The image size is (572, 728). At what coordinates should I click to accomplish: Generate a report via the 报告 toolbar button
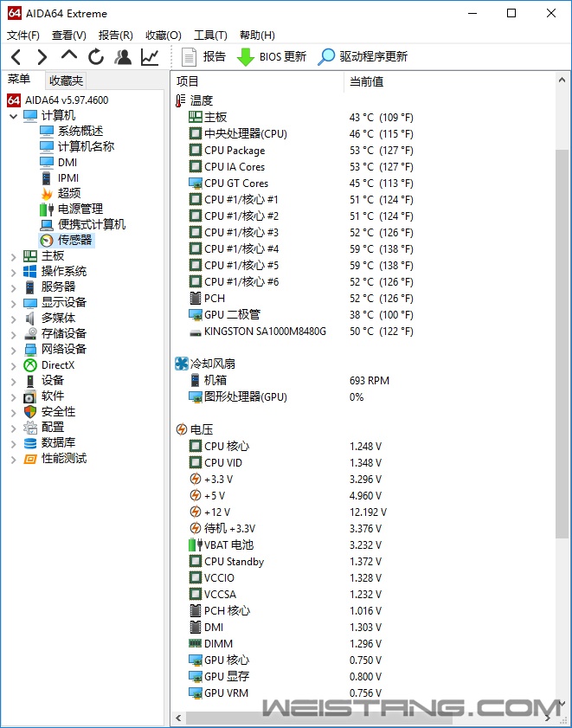(203, 56)
